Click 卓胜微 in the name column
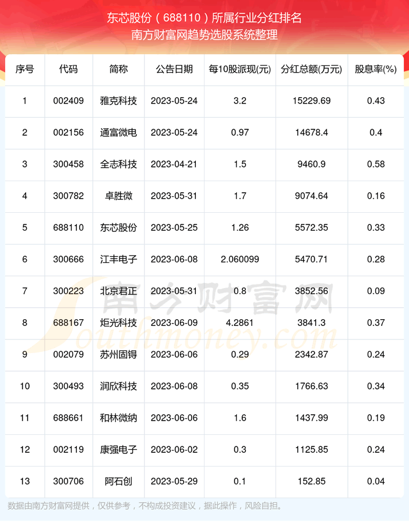 118,196
